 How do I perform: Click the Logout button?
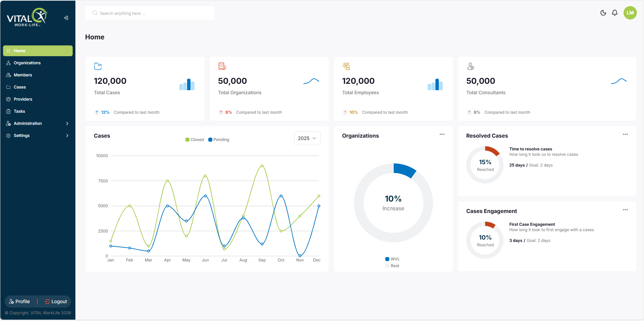point(56,301)
